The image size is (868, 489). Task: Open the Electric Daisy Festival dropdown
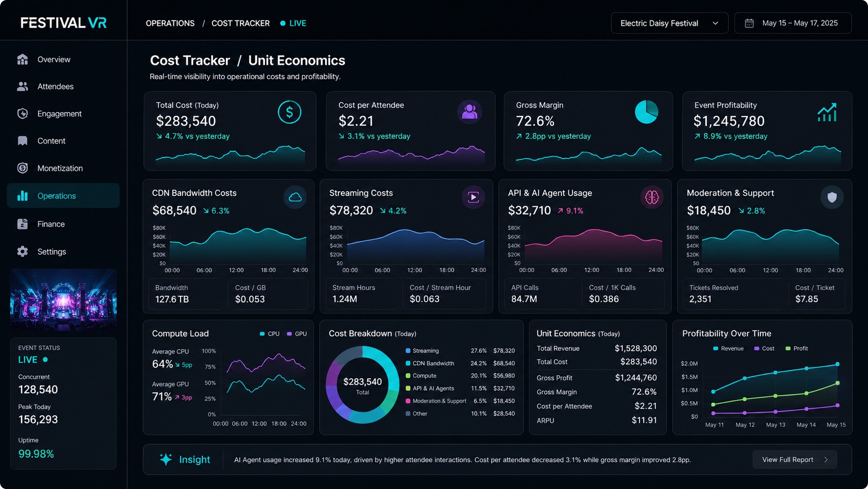(670, 23)
